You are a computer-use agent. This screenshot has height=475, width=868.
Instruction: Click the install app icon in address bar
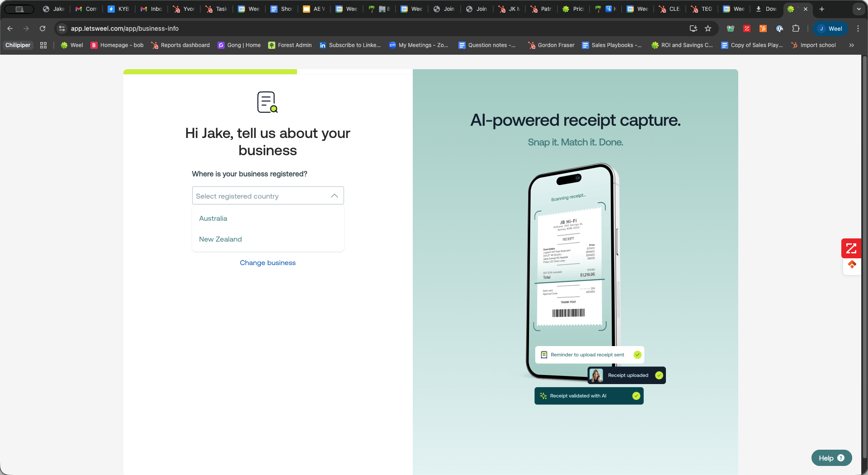(693, 28)
